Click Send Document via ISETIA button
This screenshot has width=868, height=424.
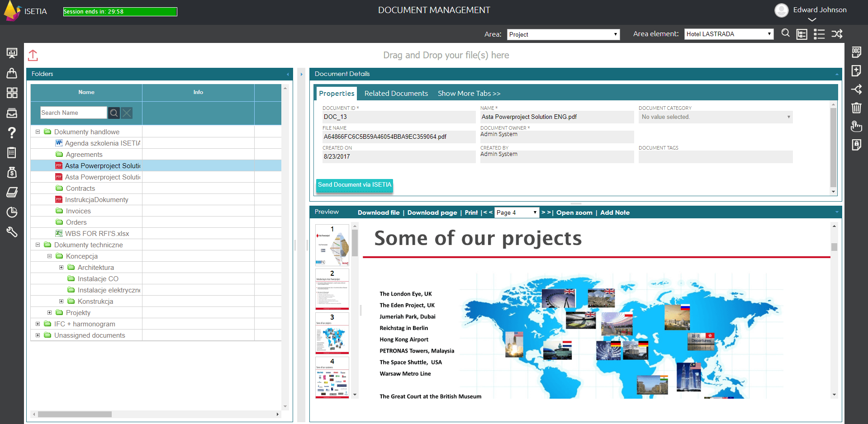point(355,185)
